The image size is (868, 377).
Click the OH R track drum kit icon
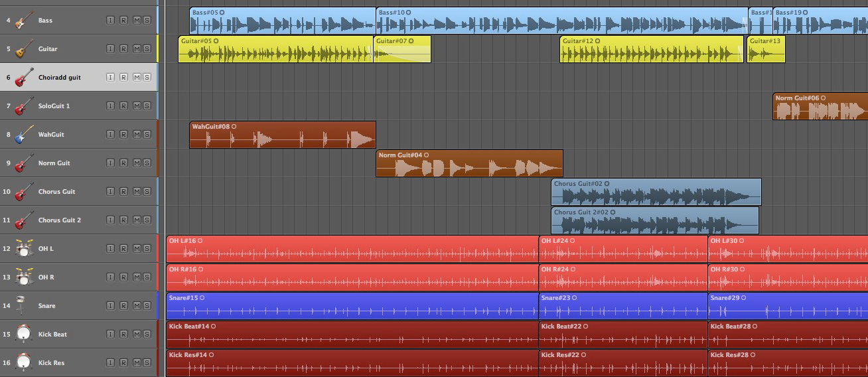(25, 277)
